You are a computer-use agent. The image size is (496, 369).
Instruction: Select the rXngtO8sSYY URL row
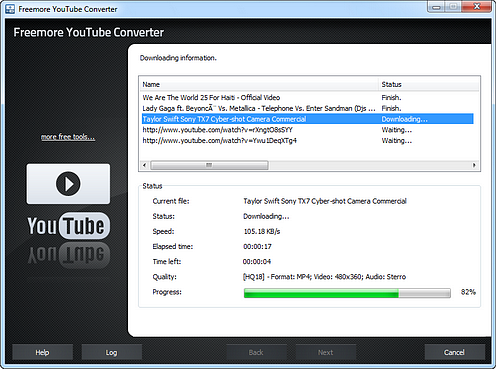click(309, 130)
